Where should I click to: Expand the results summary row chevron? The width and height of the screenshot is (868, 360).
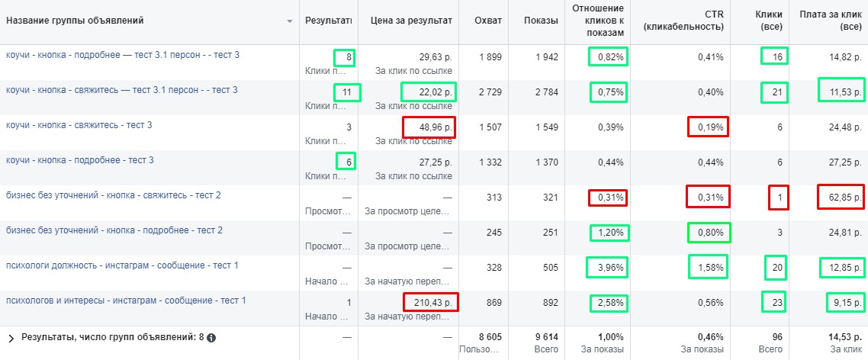[11, 337]
